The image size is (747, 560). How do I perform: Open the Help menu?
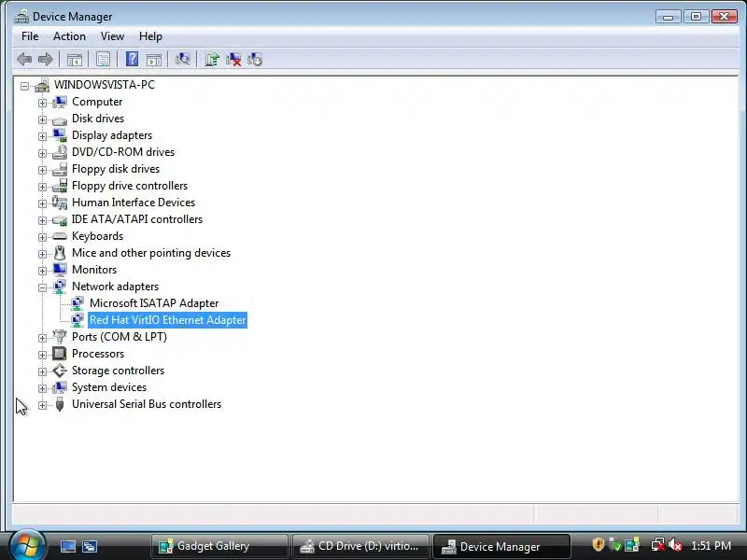coord(150,36)
